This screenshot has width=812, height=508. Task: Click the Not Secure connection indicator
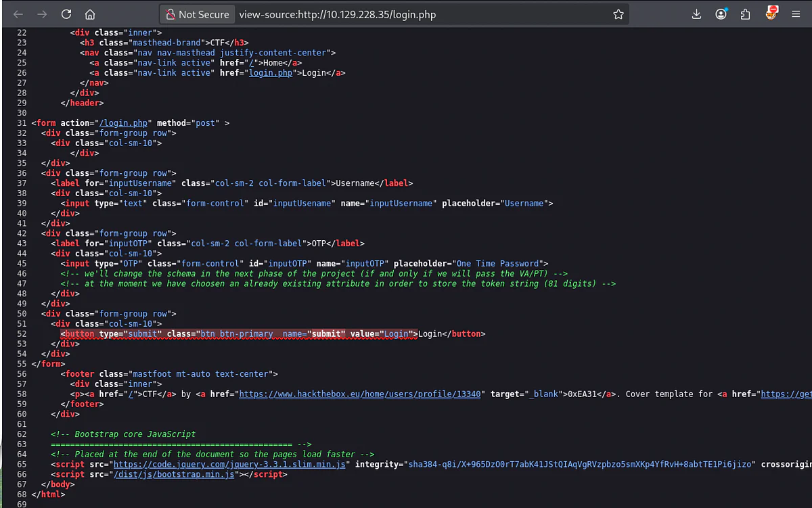pyautogui.click(x=197, y=14)
